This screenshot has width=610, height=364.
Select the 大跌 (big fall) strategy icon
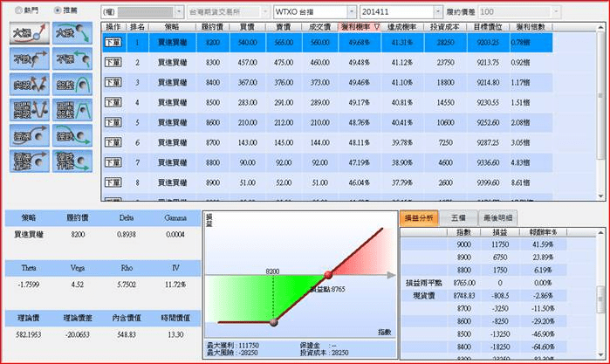[74, 33]
